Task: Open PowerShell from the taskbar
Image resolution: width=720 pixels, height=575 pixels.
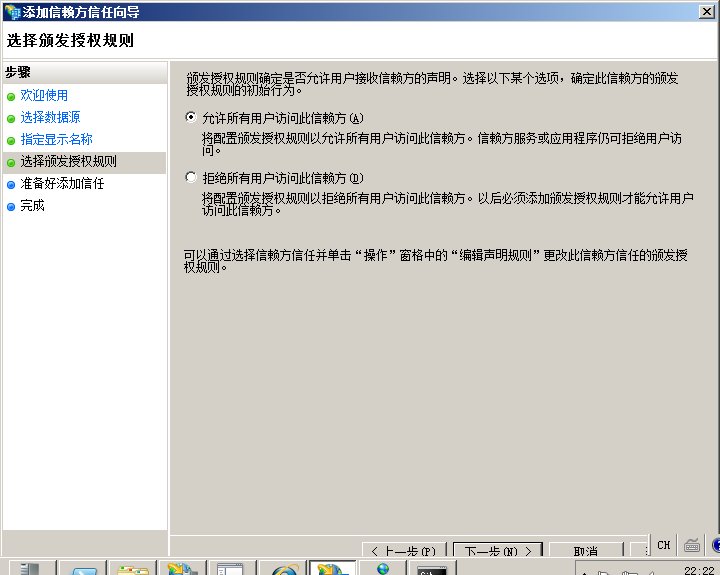Action: (83, 569)
